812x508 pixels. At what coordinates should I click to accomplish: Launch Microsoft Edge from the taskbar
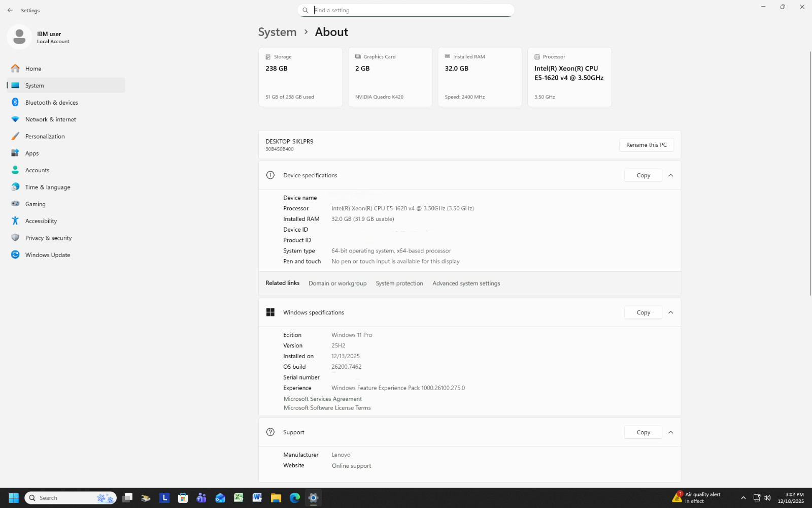[x=294, y=498]
